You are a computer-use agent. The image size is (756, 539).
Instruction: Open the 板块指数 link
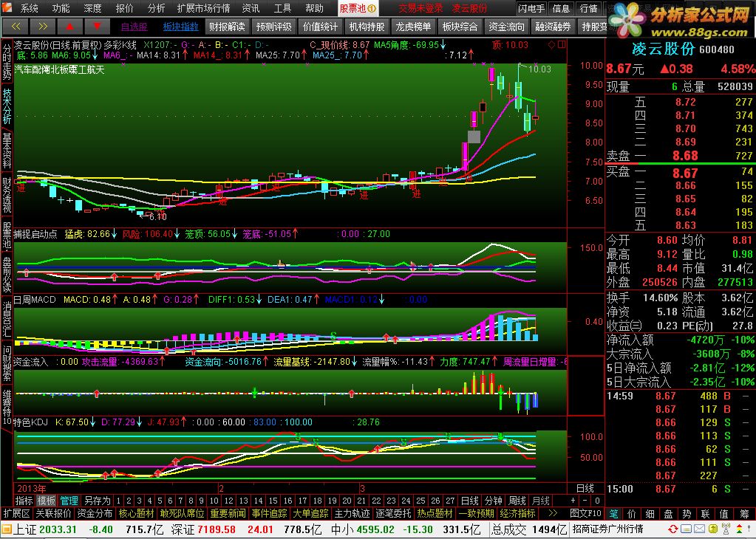[x=181, y=27]
